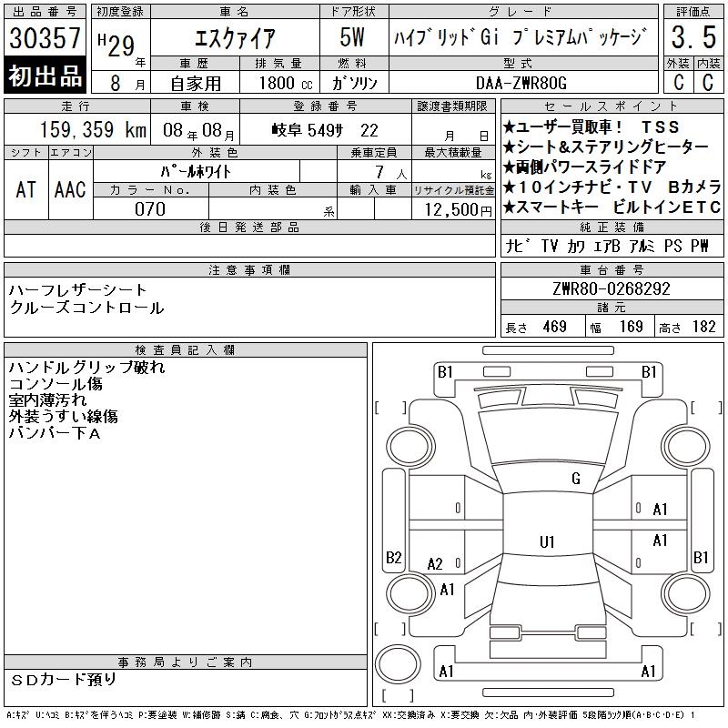
Task: Click the 自家用 vehicle history value
Action: 196,84
